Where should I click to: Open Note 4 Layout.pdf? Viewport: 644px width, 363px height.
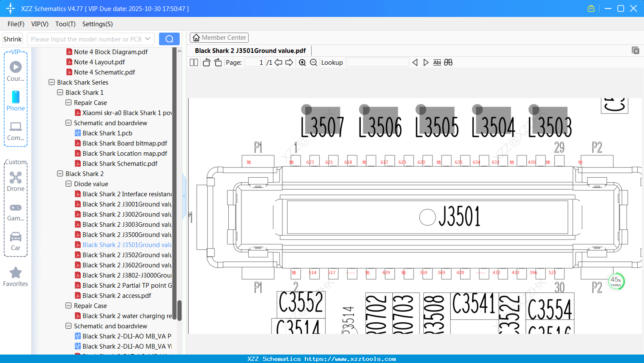tap(99, 62)
